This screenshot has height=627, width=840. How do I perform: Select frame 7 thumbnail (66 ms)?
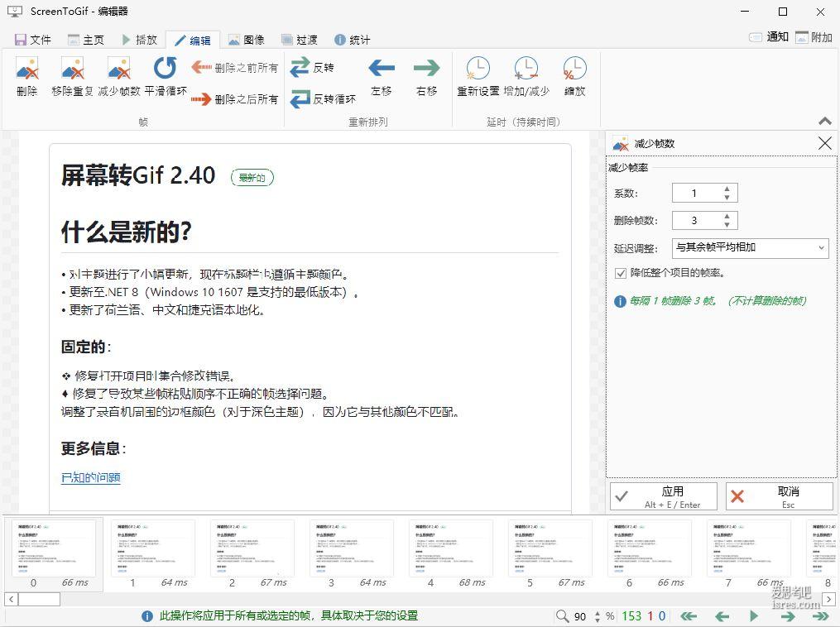(x=749, y=553)
